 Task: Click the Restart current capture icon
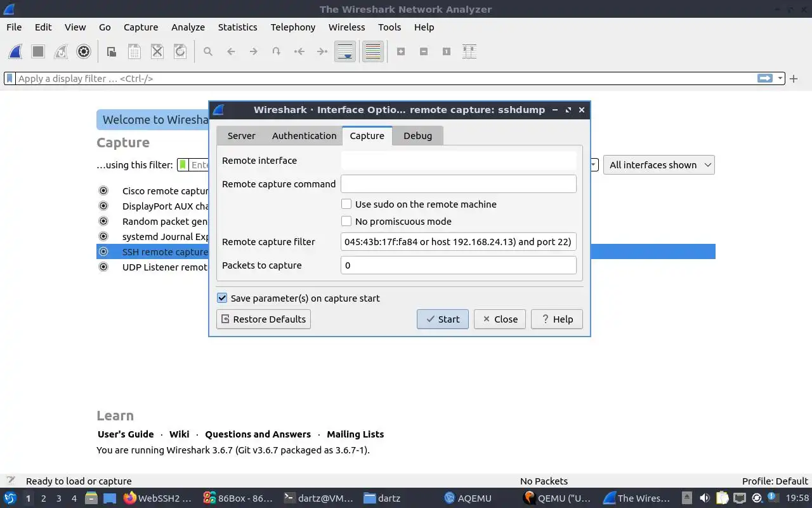coord(61,51)
